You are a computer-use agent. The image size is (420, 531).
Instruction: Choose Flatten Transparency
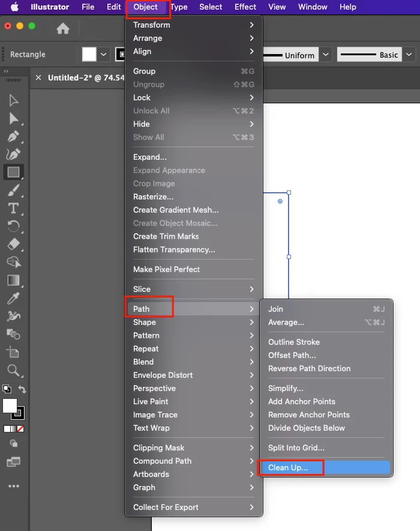pyautogui.click(x=193, y=250)
